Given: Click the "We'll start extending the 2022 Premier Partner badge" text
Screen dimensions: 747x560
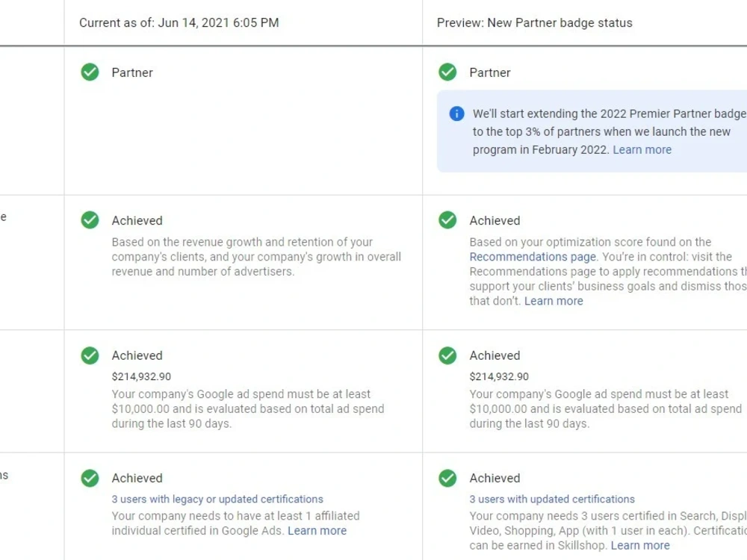Looking at the screenshot, I should pos(610,113).
